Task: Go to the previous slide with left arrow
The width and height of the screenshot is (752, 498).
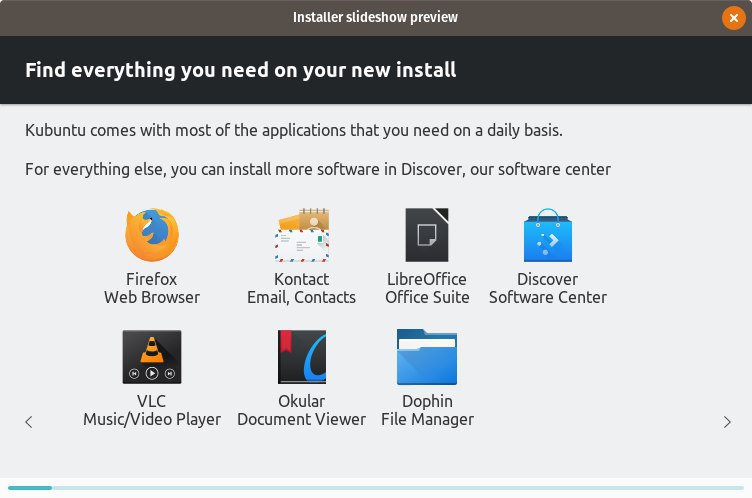Action: point(29,422)
